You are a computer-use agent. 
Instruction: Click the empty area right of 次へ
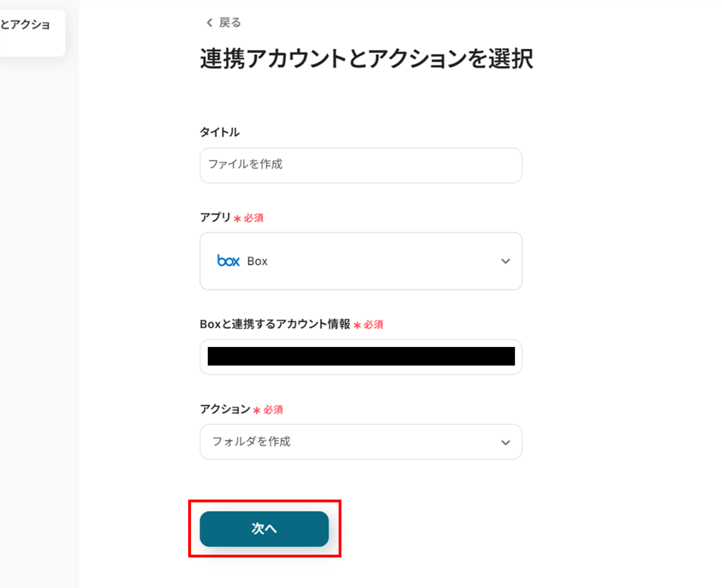[x=451, y=529]
